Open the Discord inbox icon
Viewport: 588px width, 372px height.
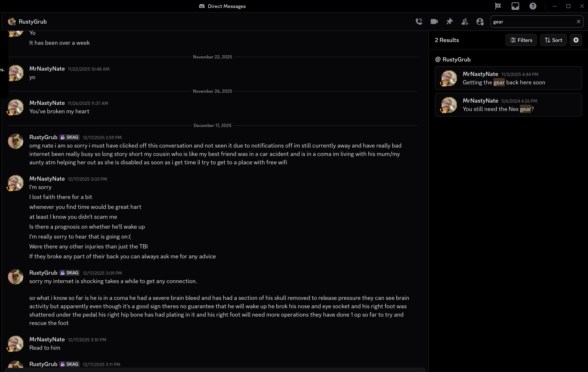(x=515, y=6)
